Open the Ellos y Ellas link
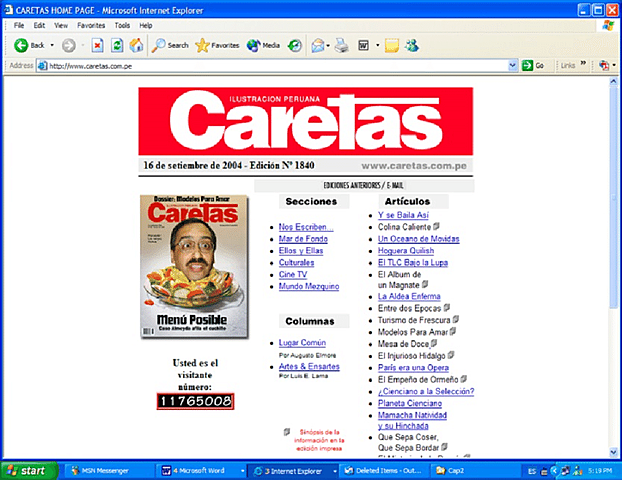Screen dimensions: 622x480 click(x=301, y=251)
